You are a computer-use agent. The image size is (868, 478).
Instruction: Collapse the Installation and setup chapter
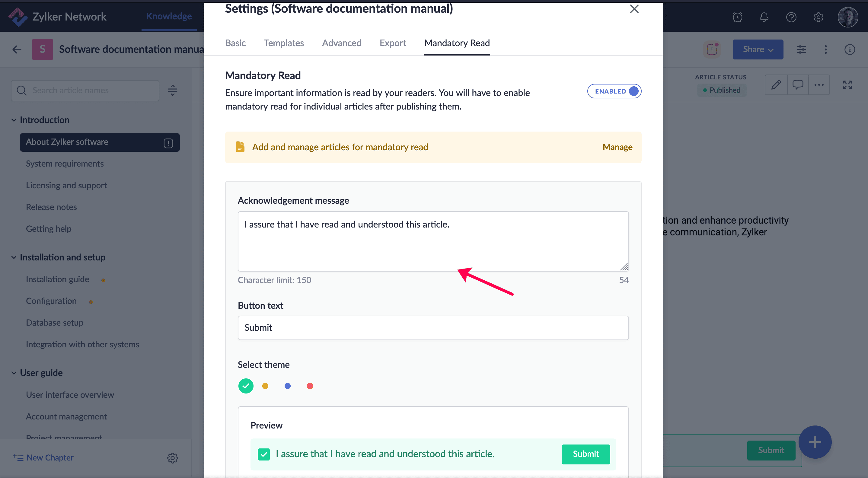point(14,257)
